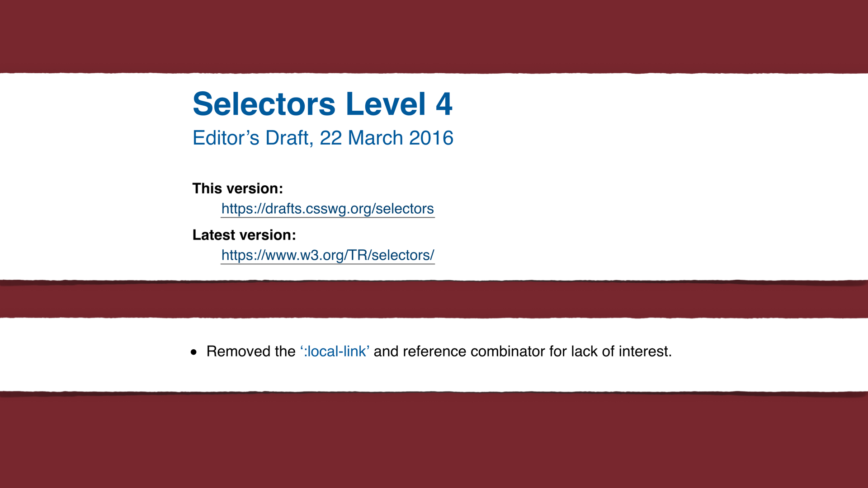
Task: Click the 'This version:' label
Action: (238, 188)
